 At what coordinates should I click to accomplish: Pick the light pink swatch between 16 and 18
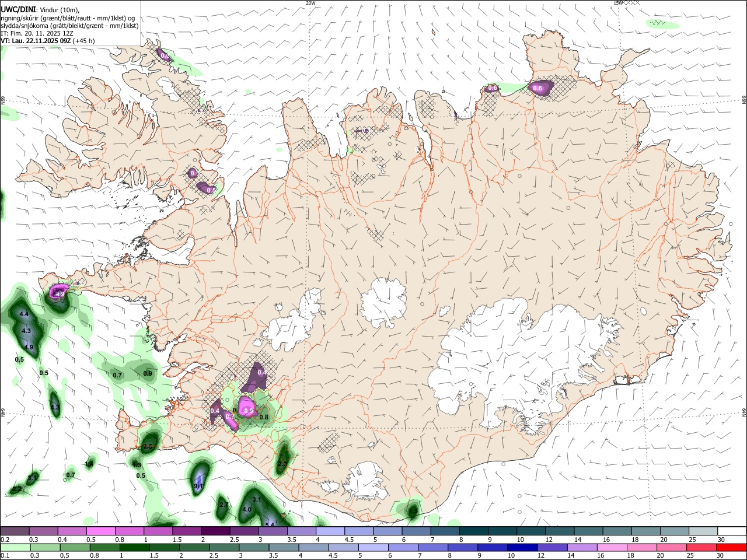pyautogui.click(x=612, y=547)
